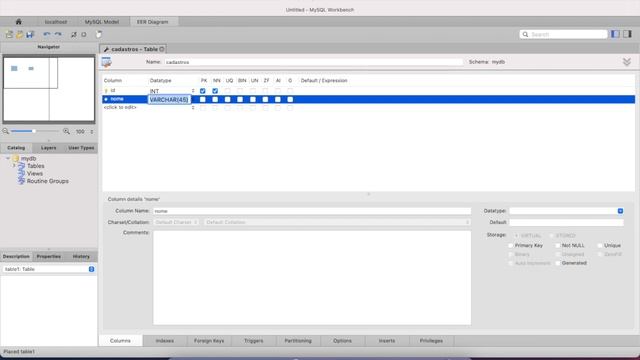Toggle the grid toolbar icon
This screenshot has height=360, width=640.
(x=74, y=35)
